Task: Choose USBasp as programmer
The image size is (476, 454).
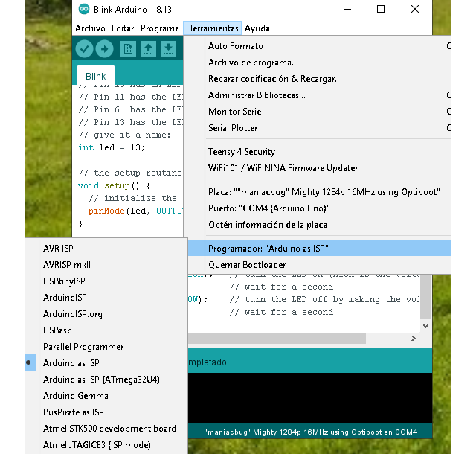Action: [57, 330]
